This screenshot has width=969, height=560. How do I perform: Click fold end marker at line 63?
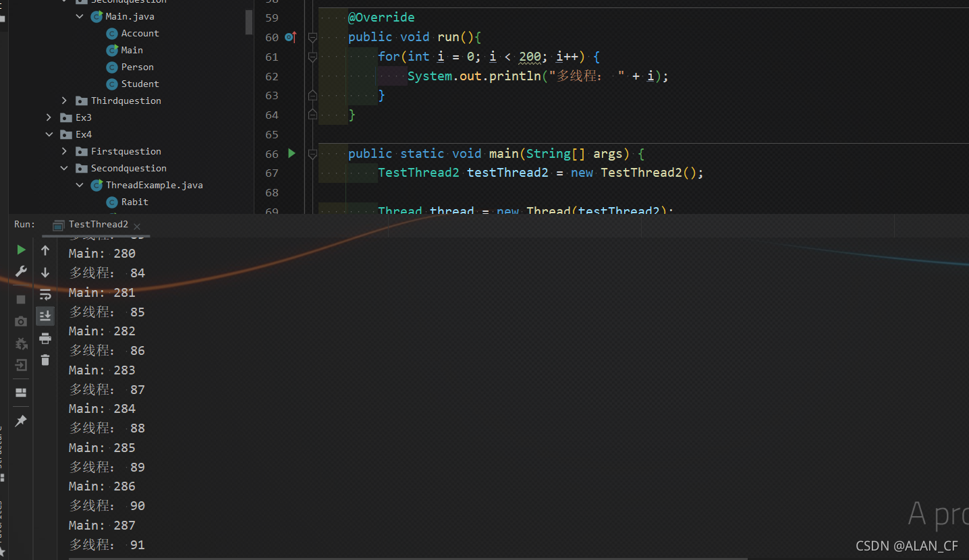pos(312,96)
